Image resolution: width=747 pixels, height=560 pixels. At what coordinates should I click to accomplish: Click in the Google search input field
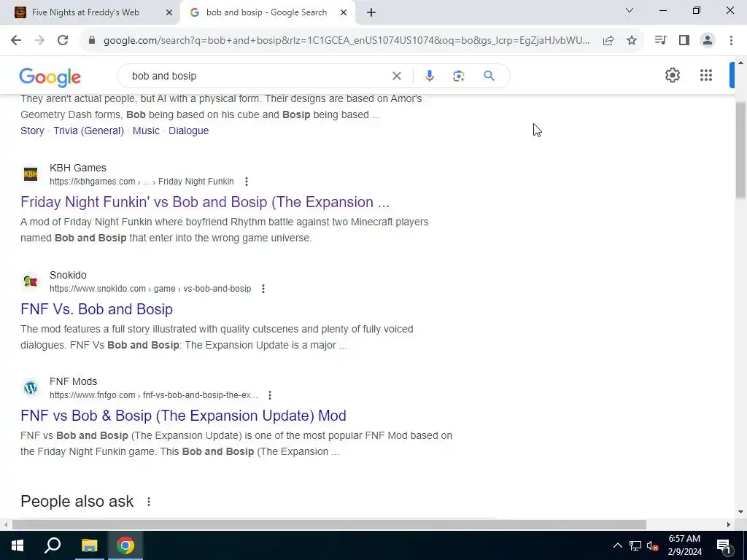[258, 76]
